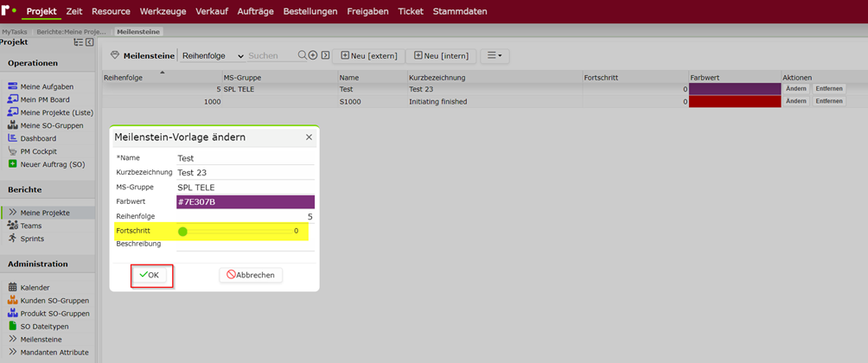868x363 pixels.
Task: Close the Meilenstein-Vorlage ändern dialog
Action: 309,137
